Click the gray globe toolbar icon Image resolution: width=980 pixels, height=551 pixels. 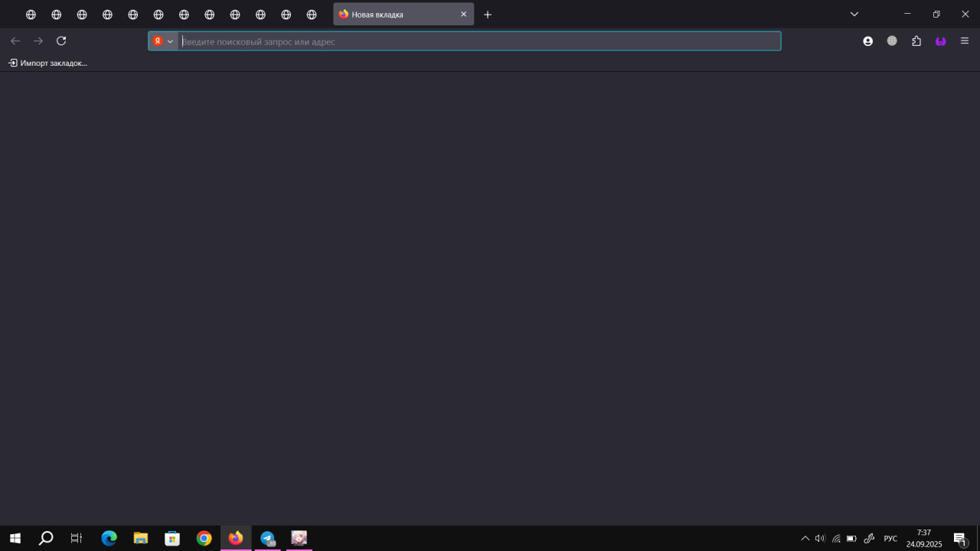[x=892, y=41]
